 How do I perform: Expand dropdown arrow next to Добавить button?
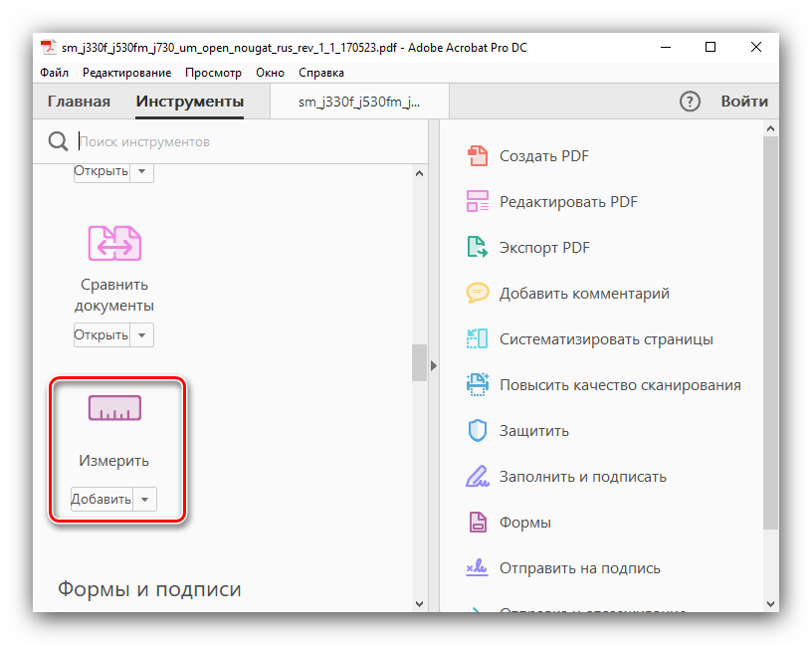click(145, 499)
